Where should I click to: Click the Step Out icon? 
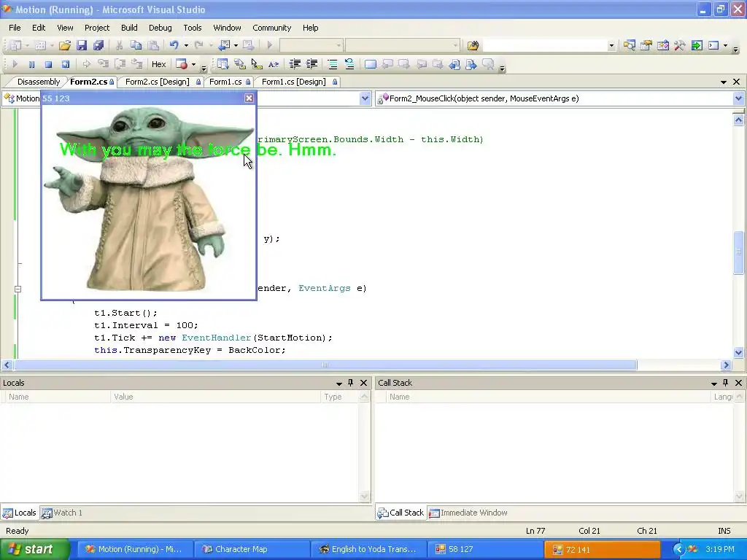click(137, 64)
